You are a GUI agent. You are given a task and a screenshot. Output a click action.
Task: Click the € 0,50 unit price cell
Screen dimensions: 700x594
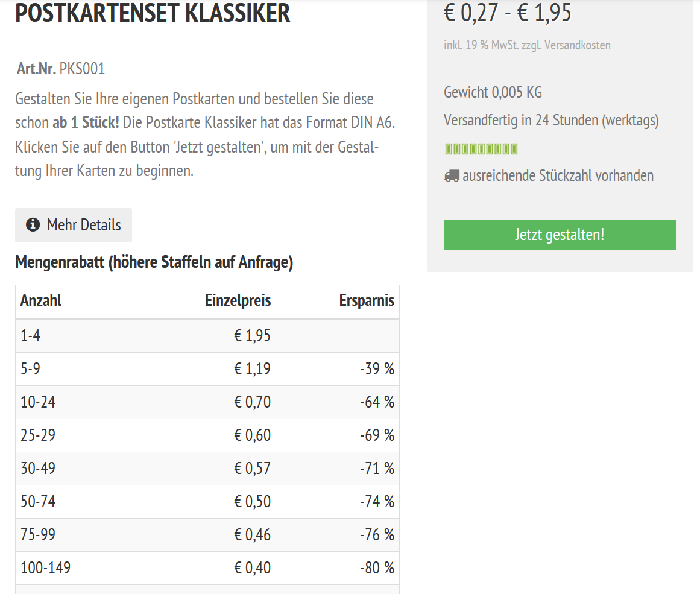tap(252, 502)
